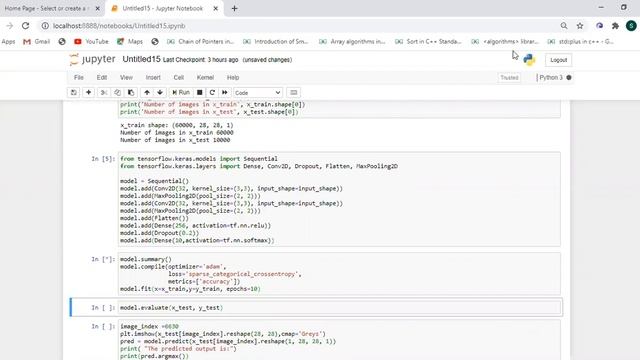This screenshot has width=640, height=360.
Task: Restart the kernel icon
Action: (212, 93)
